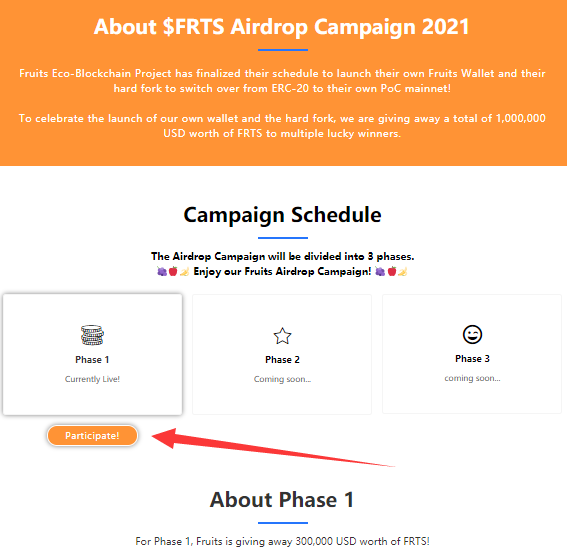Click Coming soon... text under Phase 2
Image resolution: width=567 pixels, height=552 pixels.
point(282,379)
